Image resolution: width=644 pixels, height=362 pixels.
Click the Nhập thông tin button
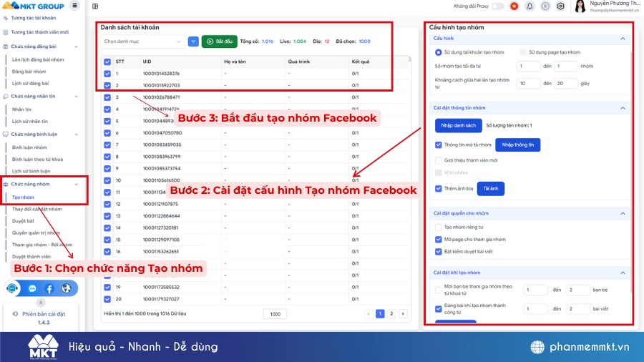[x=517, y=145]
